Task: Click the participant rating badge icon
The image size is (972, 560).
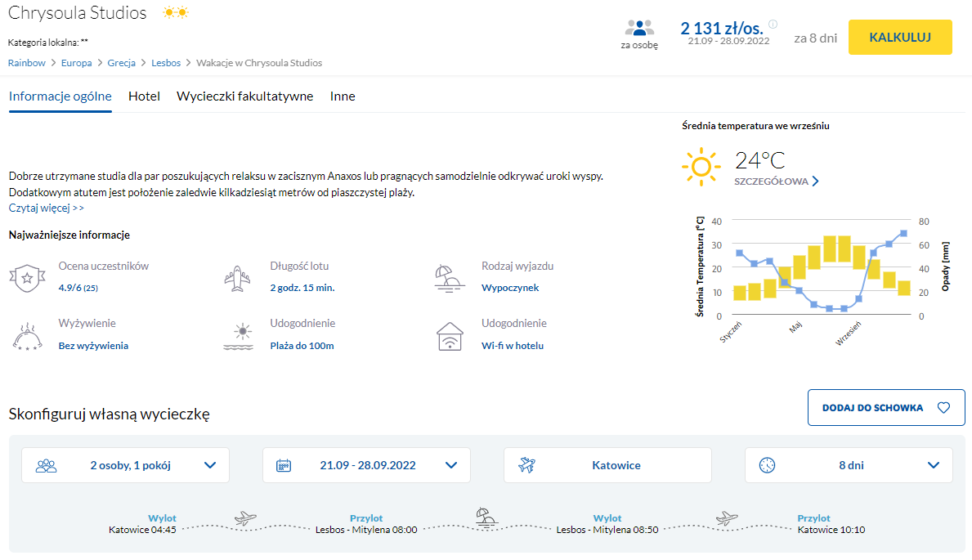Action: [27, 277]
